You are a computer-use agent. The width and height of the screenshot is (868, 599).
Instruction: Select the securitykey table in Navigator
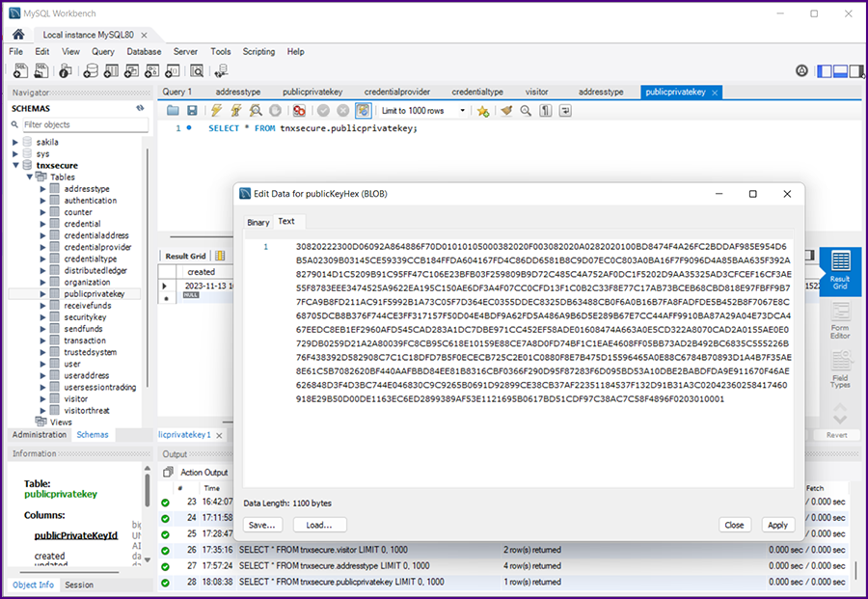[85, 317]
